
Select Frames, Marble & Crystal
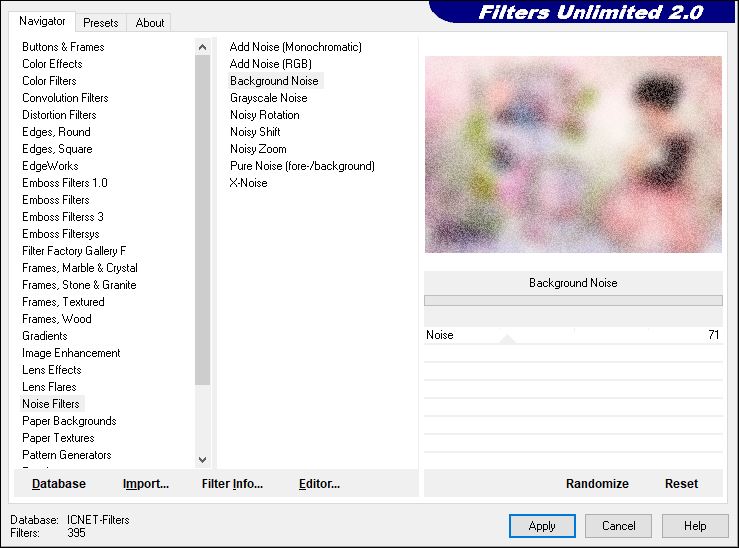80,268
